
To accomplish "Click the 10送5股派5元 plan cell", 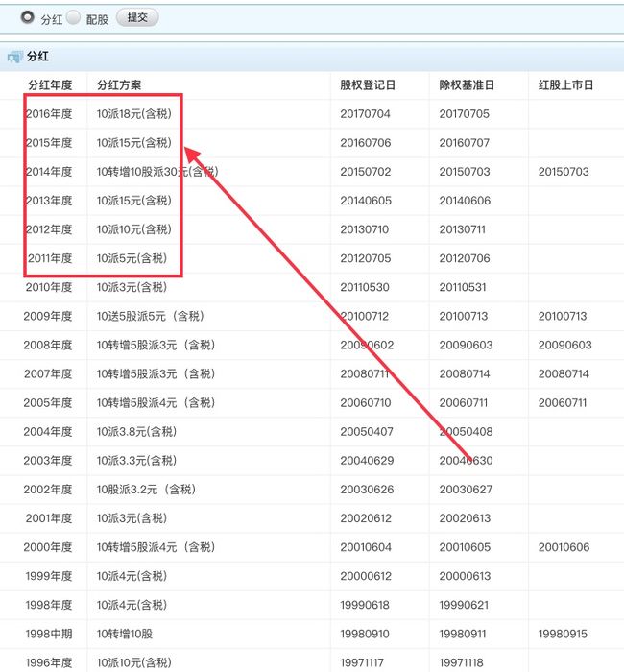I will pyautogui.click(x=151, y=316).
